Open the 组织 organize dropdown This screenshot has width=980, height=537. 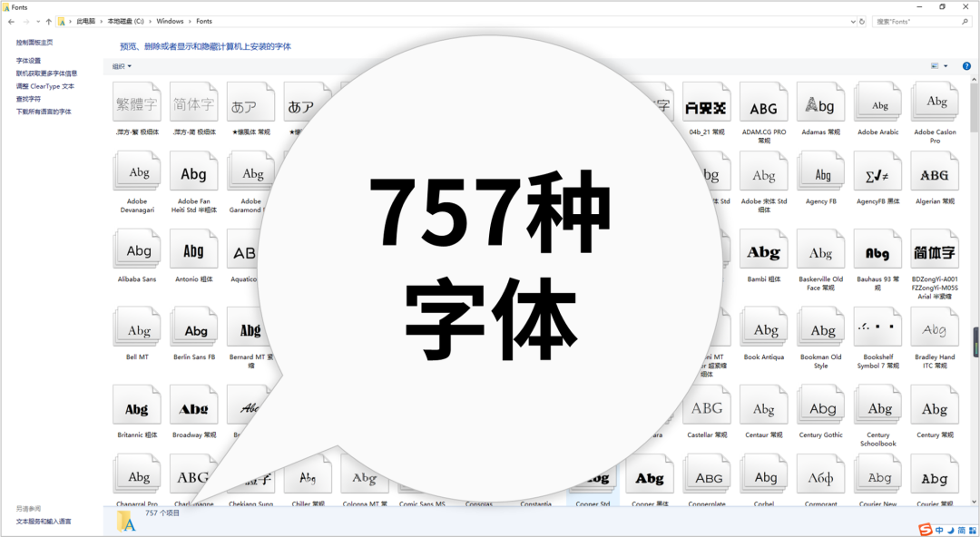coord(122,66)
